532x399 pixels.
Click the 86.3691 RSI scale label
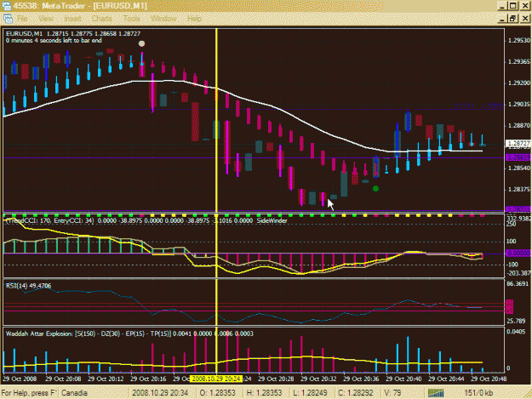pos(518,284)
